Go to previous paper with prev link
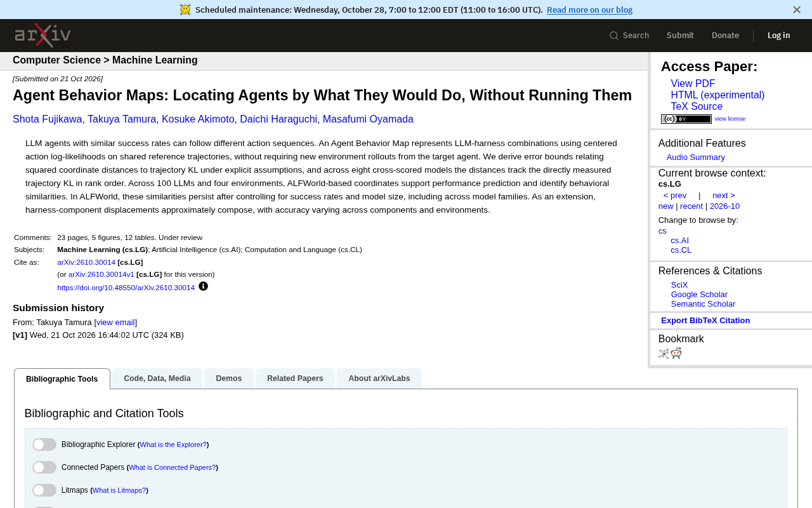This screenshot has width=812, height=508. [x=675, y=196]
